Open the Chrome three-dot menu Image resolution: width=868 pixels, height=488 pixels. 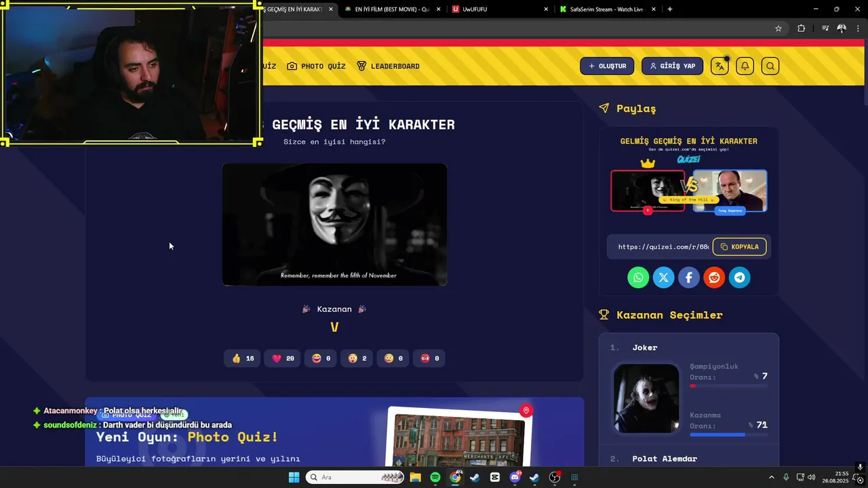[x=859, y=28]
